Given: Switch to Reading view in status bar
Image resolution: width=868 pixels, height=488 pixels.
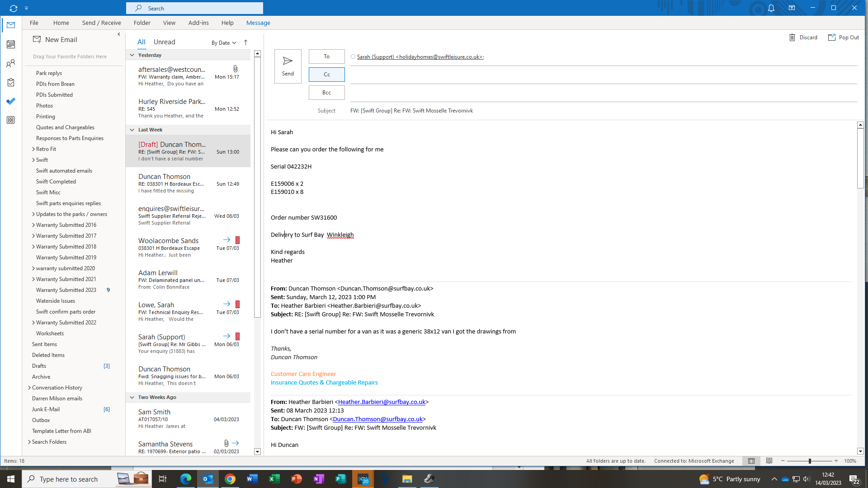Looking at the screenshot, I should [x=769, y=461].
